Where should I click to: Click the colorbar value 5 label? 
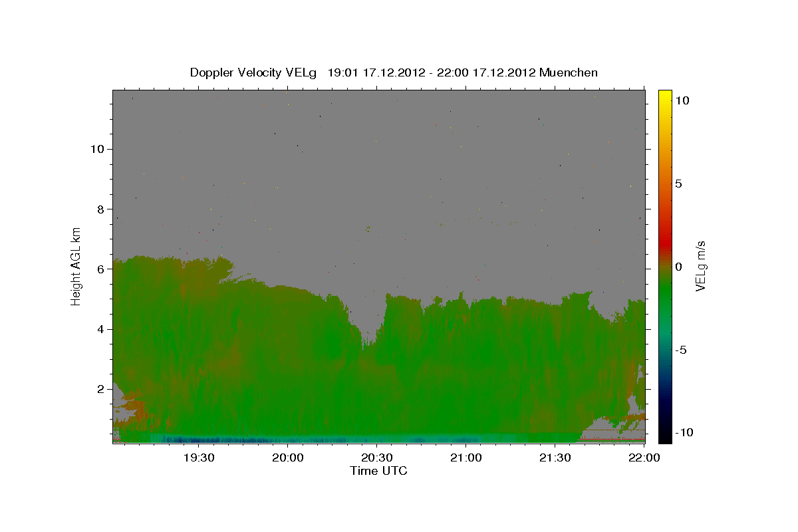point(678,184)
